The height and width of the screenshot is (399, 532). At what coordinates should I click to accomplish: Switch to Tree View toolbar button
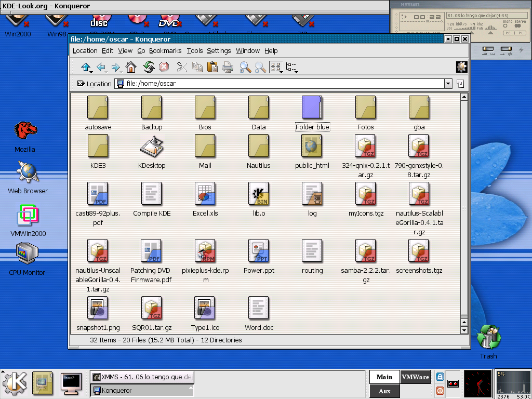(292, 67)
